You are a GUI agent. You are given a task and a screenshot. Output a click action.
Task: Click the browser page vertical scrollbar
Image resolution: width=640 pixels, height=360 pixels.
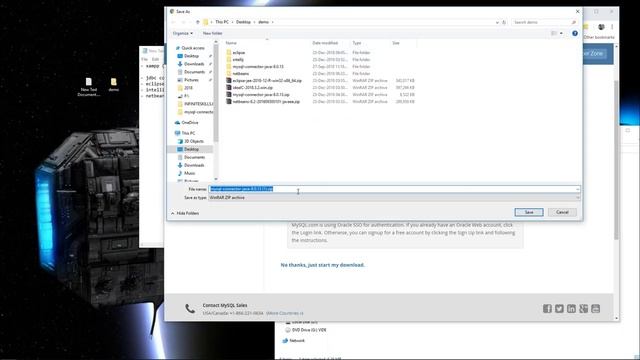click(616, 159)
